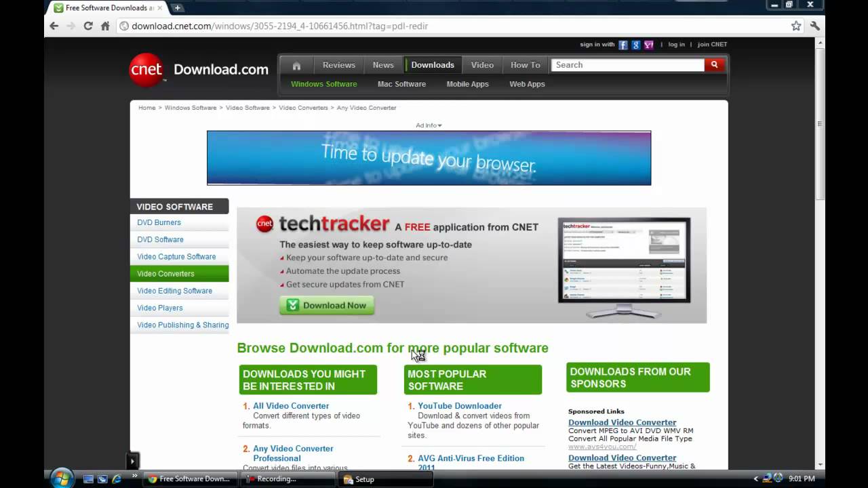Image resolution: width=868 pixels, height=488 pixels.
Task: Sign in with the Facebook icon
Action: [623, 45]
